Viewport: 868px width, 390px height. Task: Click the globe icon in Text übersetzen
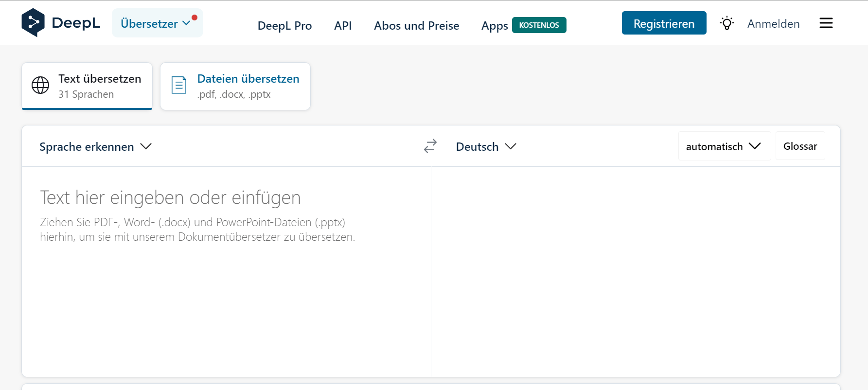click(x=40, y=85)
